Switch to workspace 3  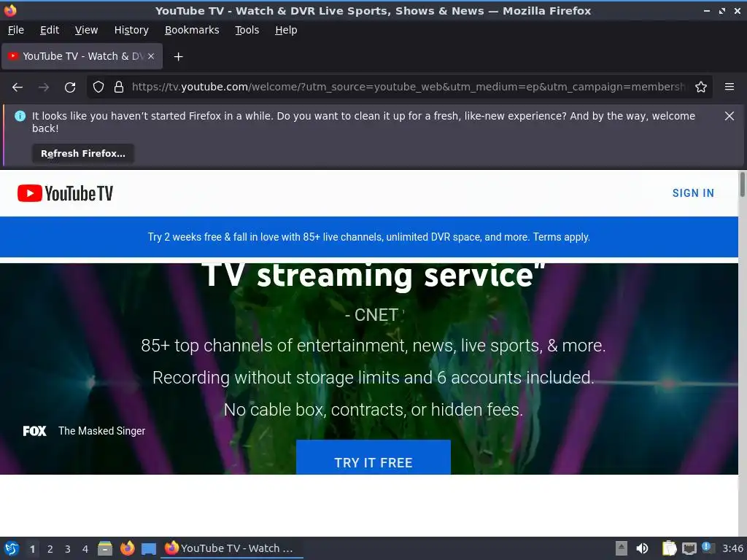pyautogui.click(x=68, y=549)
